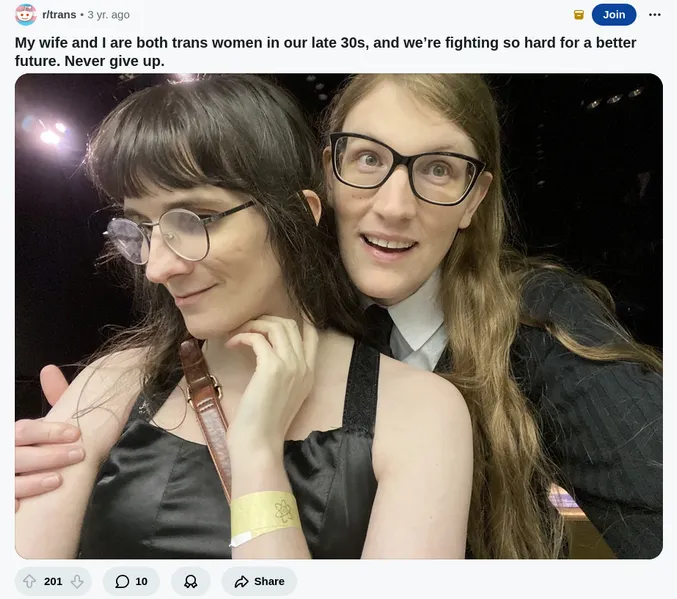Open comments via the 10 count
The width and height of the screenshot is (677, 599).
(x=141, y=581)
